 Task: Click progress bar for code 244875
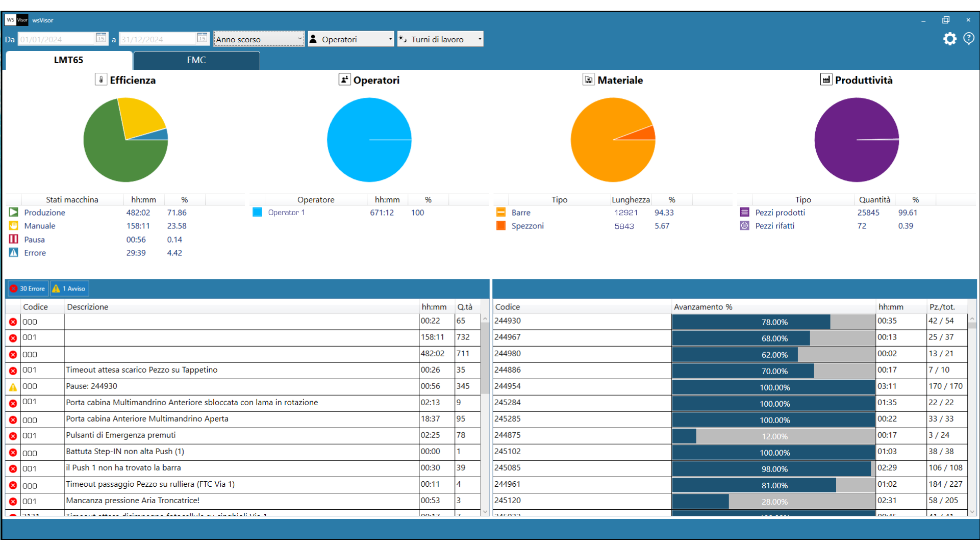pos(773,436)
